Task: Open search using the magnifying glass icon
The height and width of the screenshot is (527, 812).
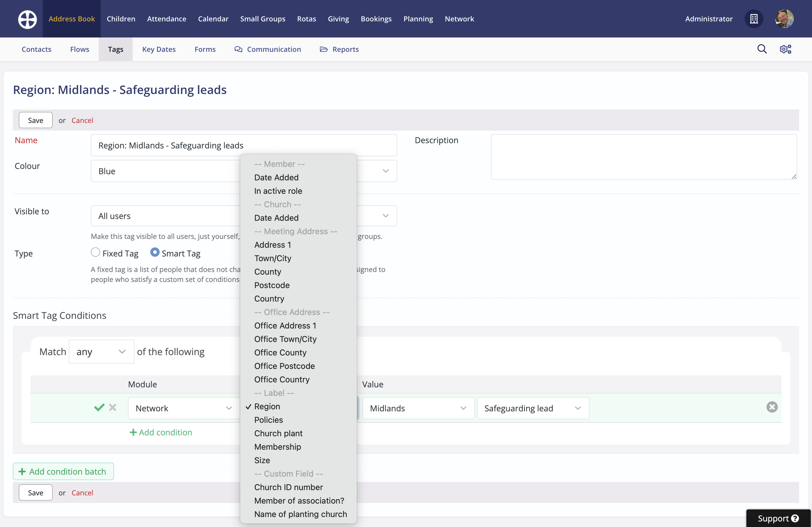Action: point(762,49)
